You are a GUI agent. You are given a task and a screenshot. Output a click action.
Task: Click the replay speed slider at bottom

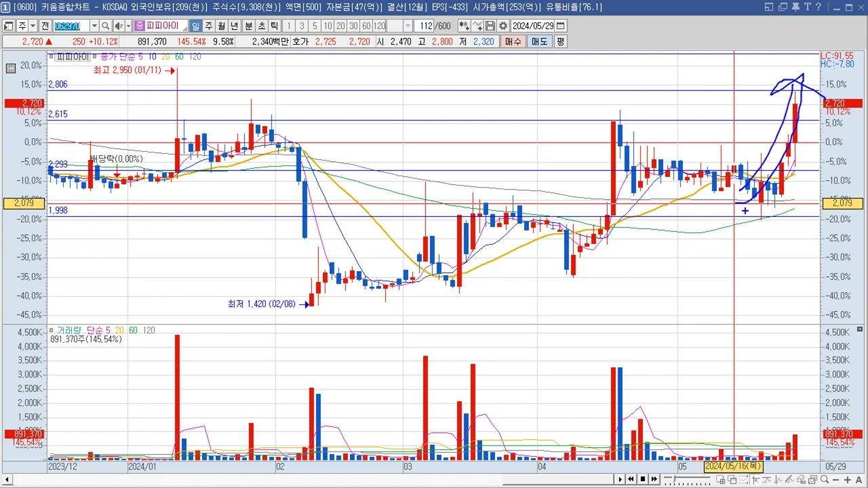point(688,480)
